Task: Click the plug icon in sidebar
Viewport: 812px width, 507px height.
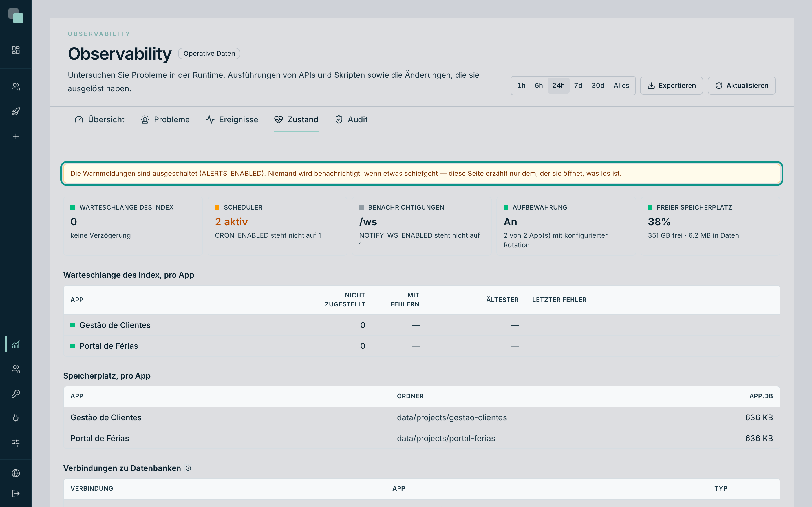Action: point(16,419)
